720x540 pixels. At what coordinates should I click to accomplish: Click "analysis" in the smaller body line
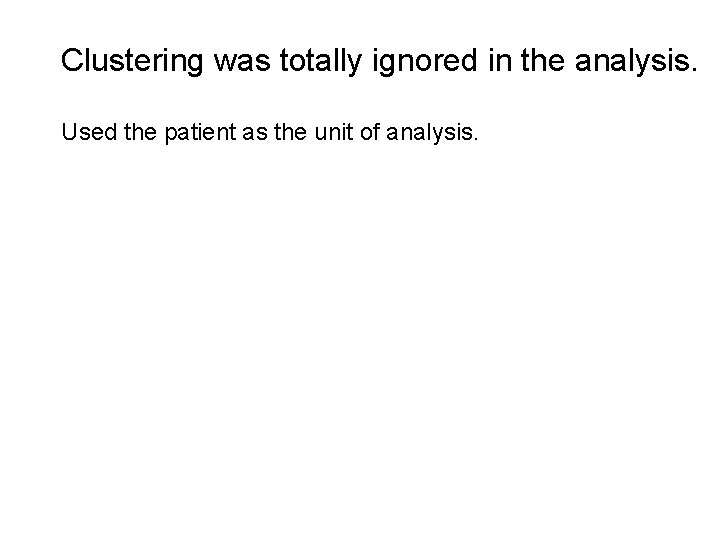pyautogui.click(x=424, y=131)
